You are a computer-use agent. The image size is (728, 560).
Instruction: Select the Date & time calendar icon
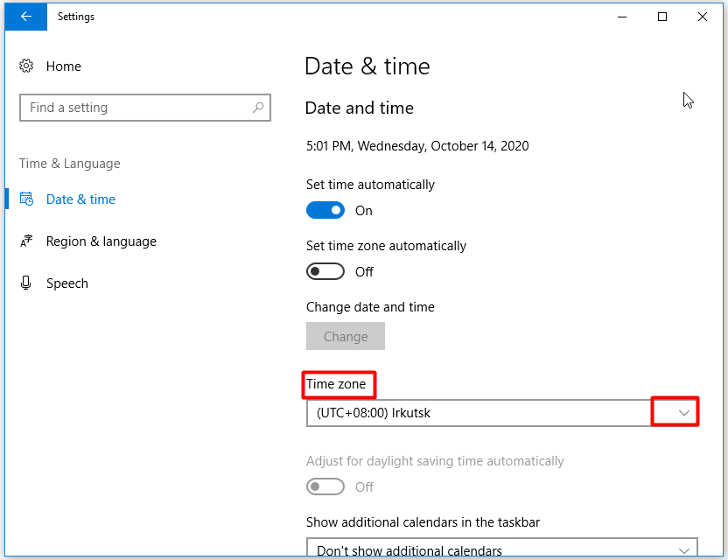click(x=26, y=199)
